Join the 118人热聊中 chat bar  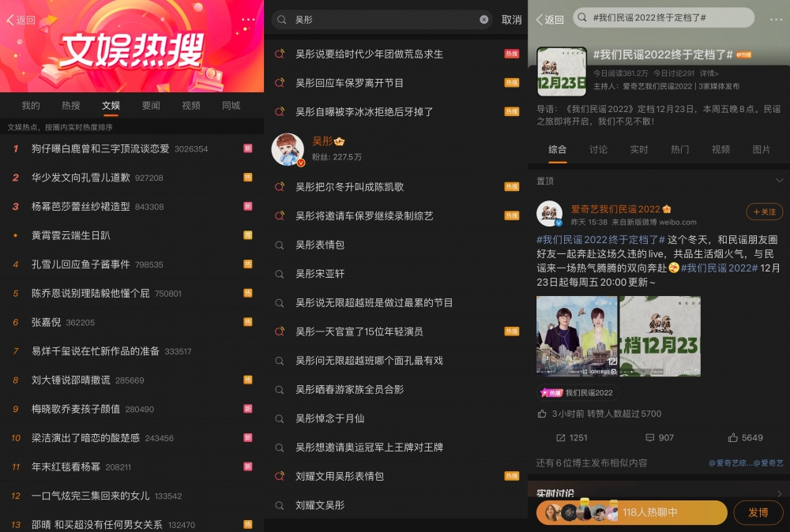[631, 512]
